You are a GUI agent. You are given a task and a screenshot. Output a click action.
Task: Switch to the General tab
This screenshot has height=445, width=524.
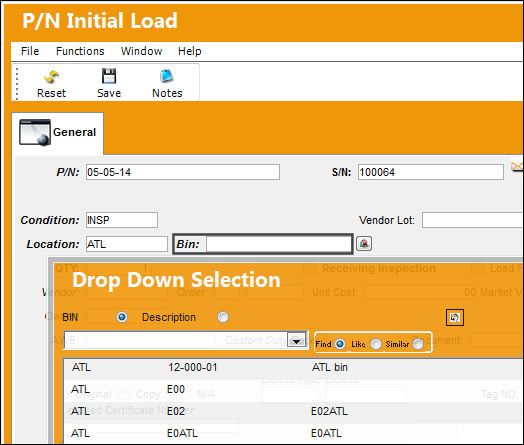coord(57,133)
